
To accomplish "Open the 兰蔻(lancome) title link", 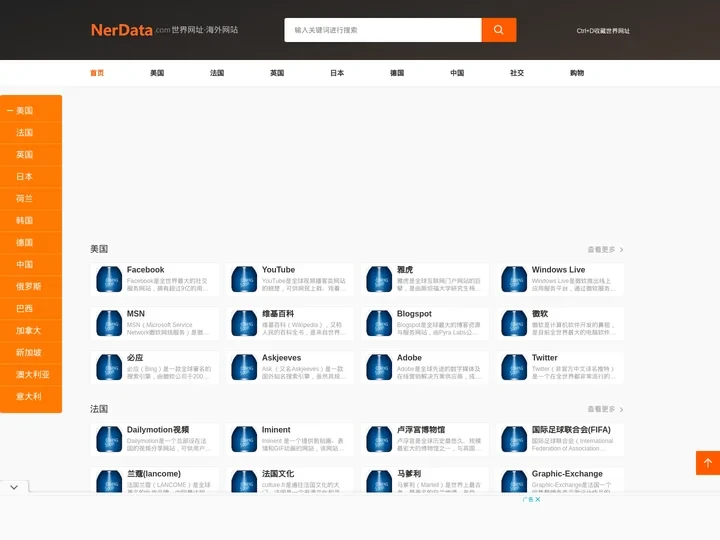I will pyautogui.click(x=154, y=474).
